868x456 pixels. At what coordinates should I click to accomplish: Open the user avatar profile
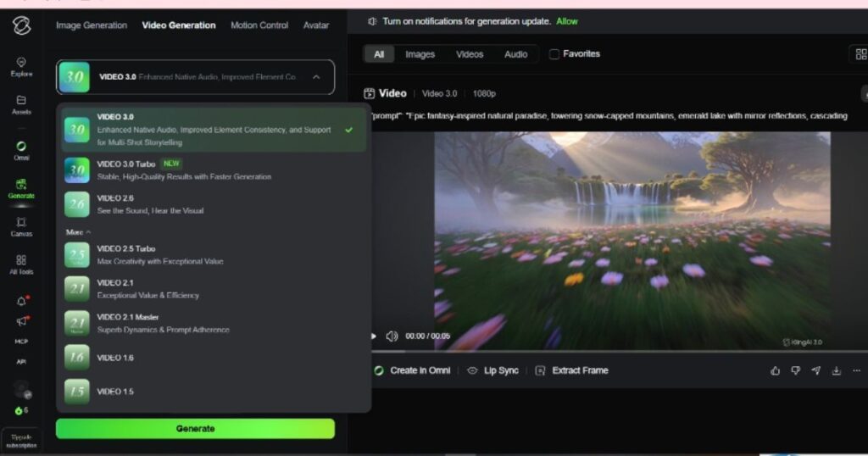22,390
